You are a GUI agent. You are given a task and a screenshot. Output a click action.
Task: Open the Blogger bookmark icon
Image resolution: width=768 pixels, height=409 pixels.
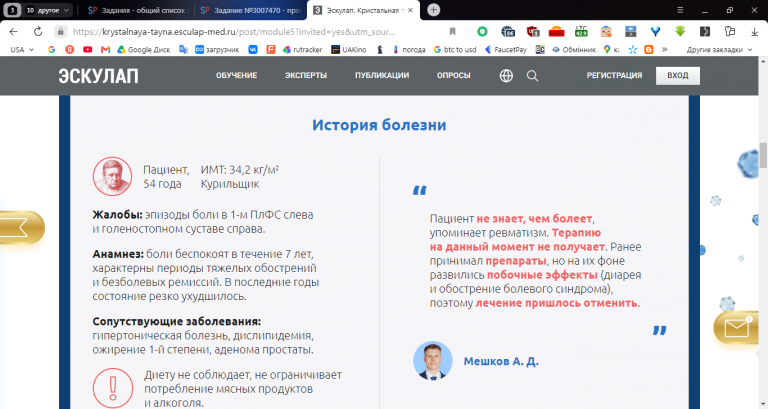pos(648,49)
